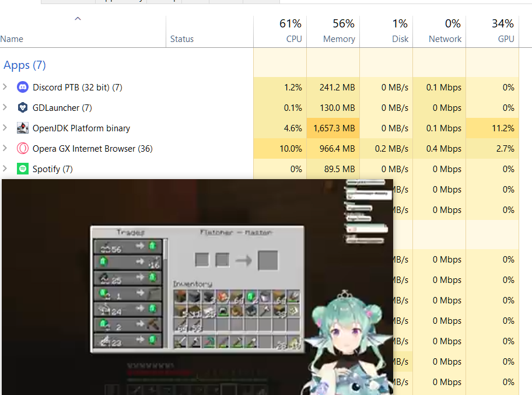This screenshot has height=395, width=532.
Task: Sort by the Network column header
Action: [439, 32]
